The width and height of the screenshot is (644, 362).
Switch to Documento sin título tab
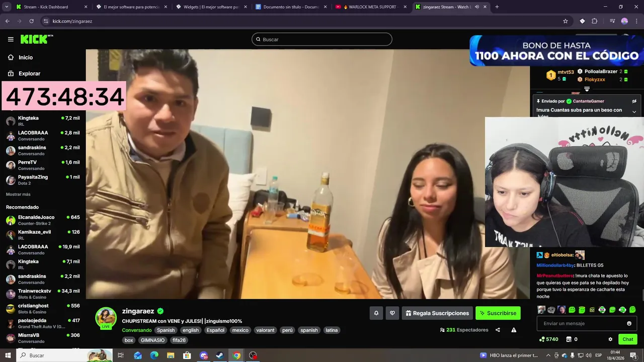[291, 7]
